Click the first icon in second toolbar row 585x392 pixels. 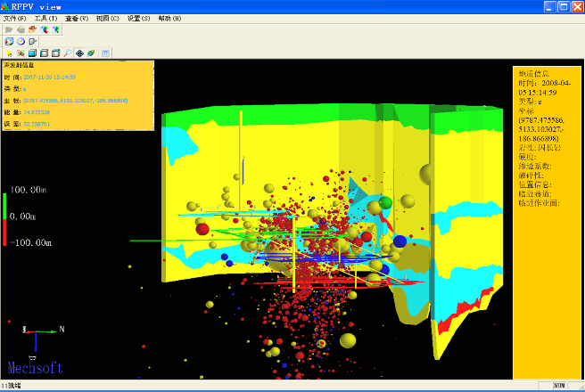pos(9,41)
